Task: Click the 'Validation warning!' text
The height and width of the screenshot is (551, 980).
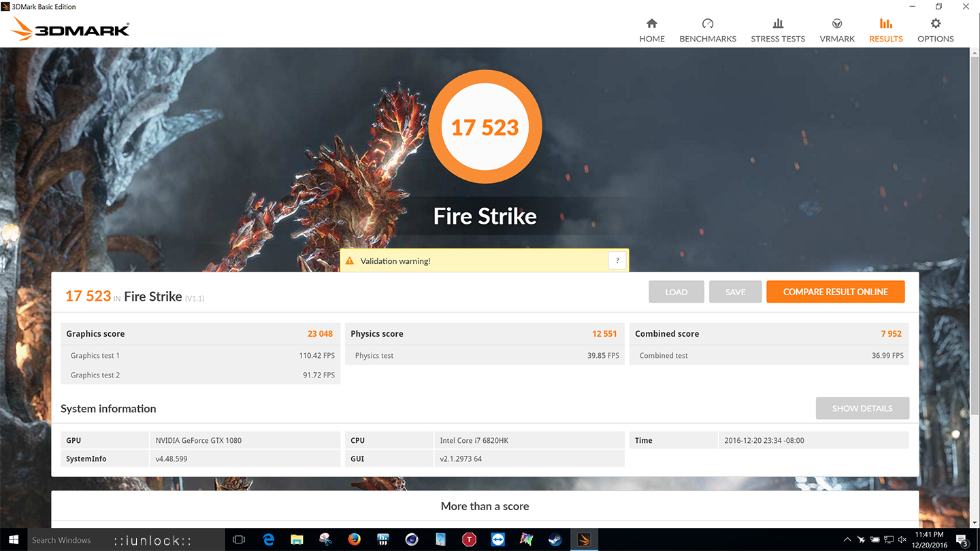Action: [x=395, y=261]
